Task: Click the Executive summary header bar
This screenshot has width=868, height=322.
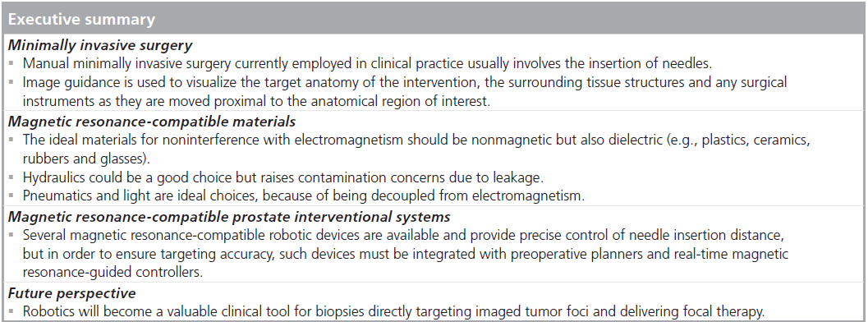Action: click(434, 20)
